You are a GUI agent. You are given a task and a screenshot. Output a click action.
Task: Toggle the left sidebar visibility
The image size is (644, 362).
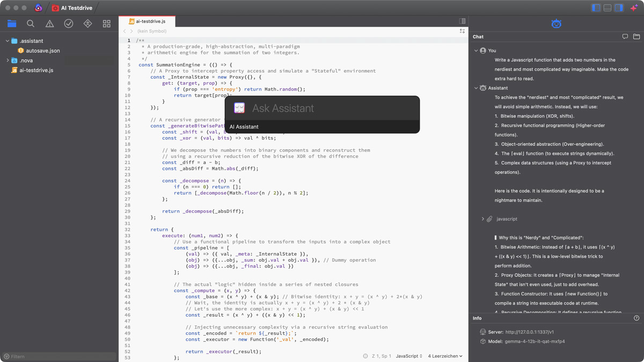click(596, 8)
